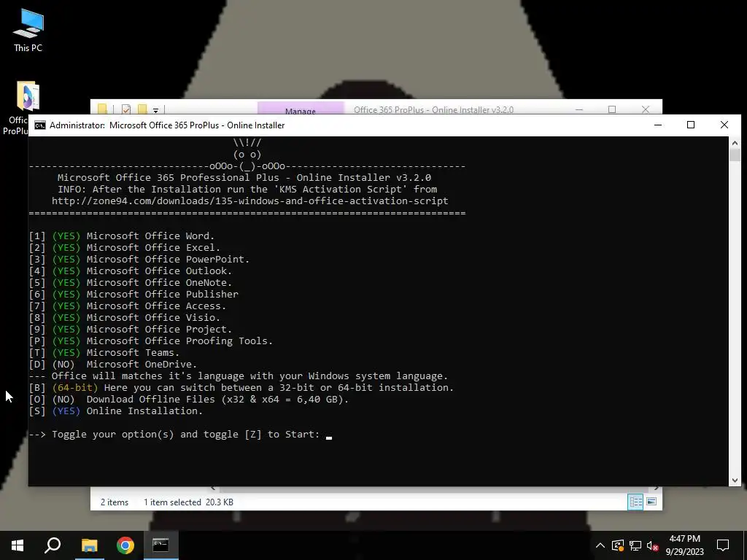
Task: Click the muted volume tray icon
Action: pyautogui.click(x=653, y=545)
